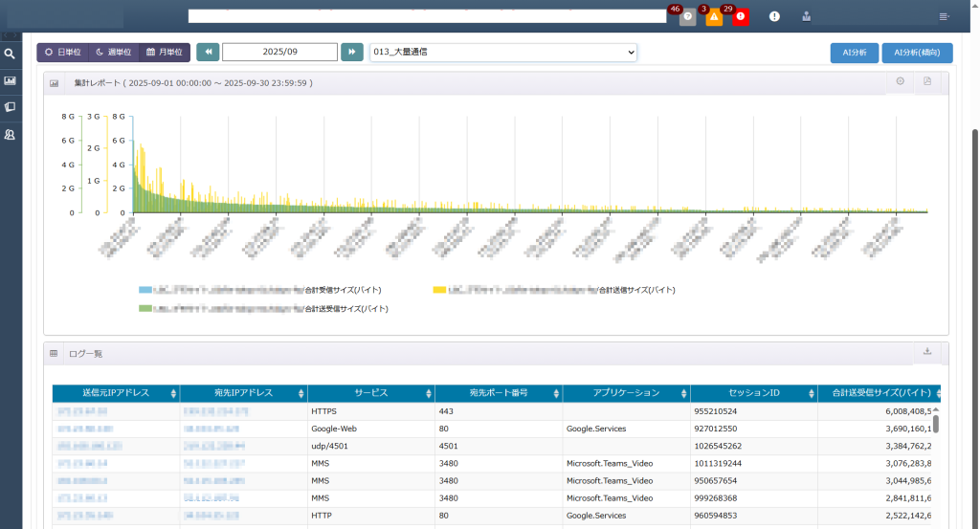Click the AI分析 button

coord(854,53)
